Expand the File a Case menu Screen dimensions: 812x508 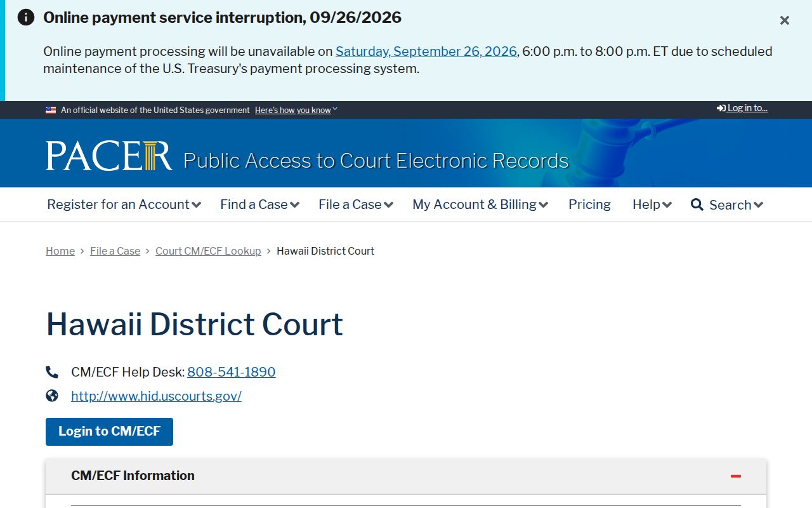click(356, 204)
